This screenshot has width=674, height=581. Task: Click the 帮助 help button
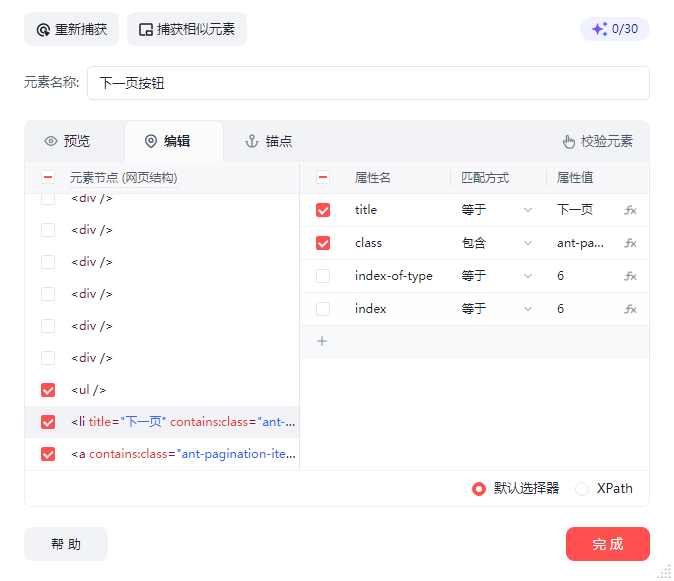point(66,544)
